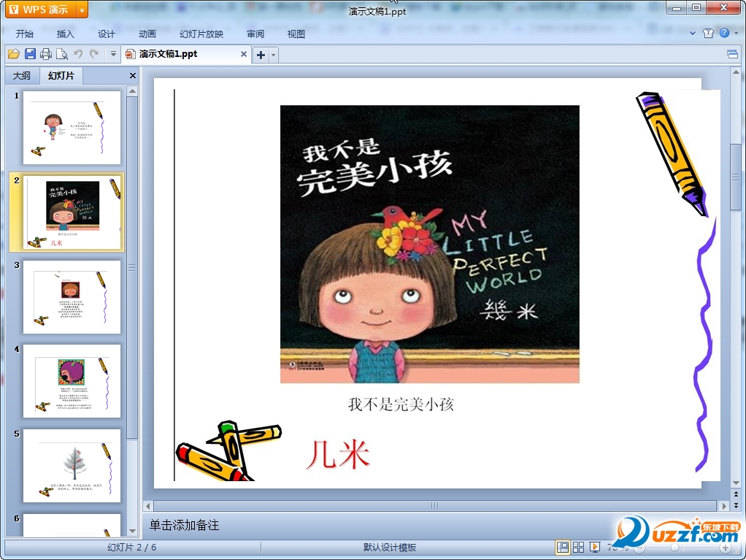This screenshot has width=746, height=560.
Task: Select slide 6 thumbnail
Action: (x=72, y=525)
